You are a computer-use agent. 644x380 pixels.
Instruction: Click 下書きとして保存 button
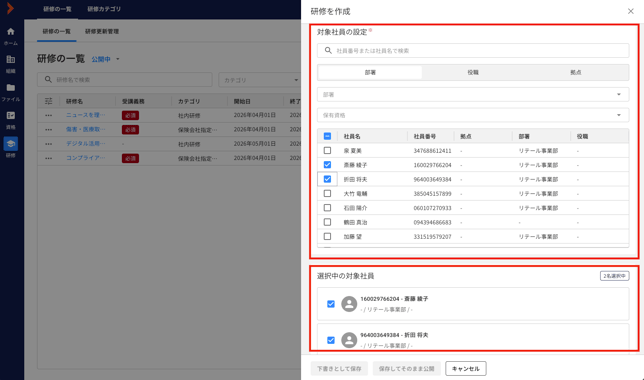[339, 368]
